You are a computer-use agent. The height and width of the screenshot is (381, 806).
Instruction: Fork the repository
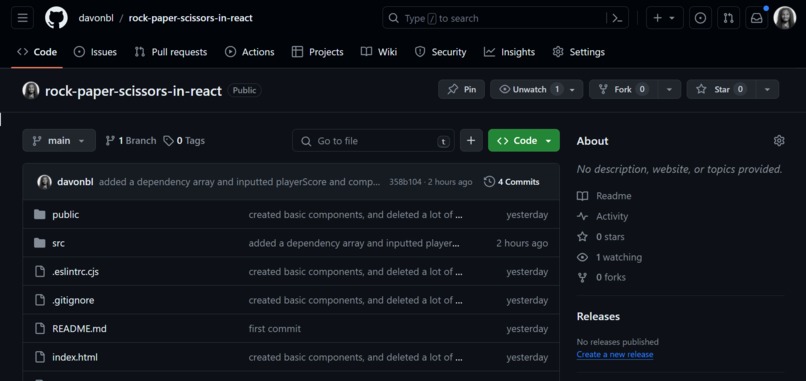(x=623, y=89)
